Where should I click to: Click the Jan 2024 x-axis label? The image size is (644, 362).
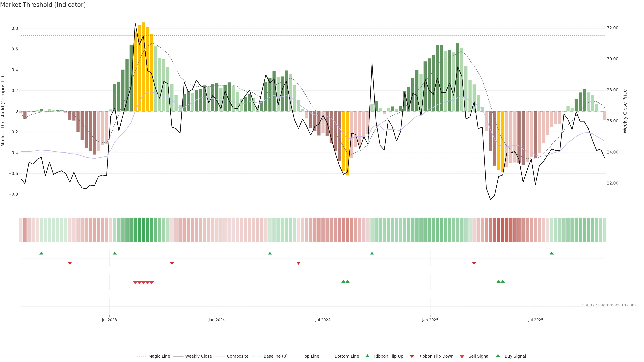pyautogui.click(x=217, y=320)
